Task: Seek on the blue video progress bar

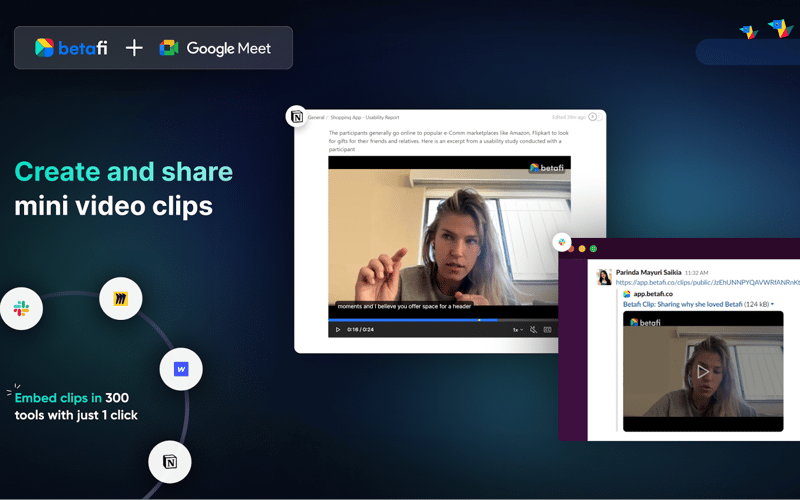Action: (x=413, y=320)
